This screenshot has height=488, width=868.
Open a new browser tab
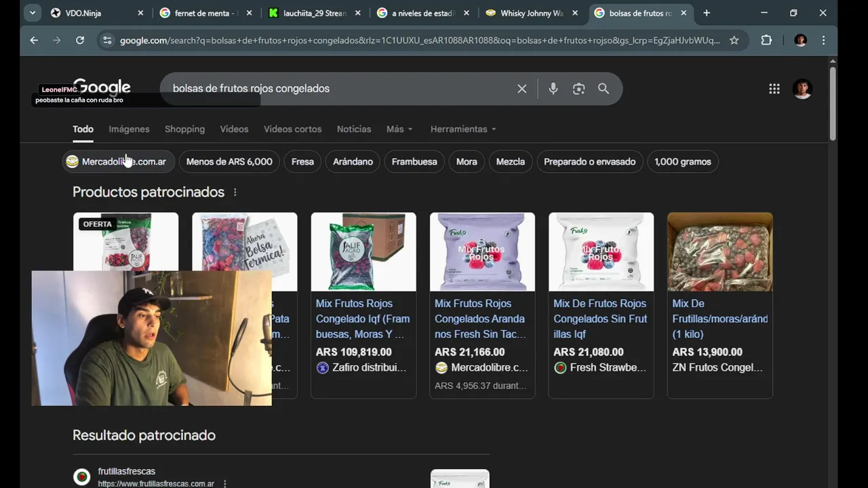point(707,13)
